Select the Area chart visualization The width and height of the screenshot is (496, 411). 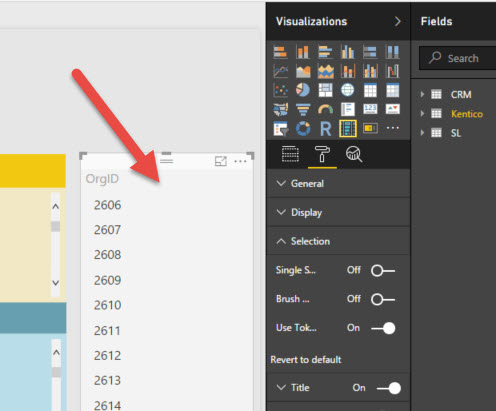click(x=303, y=71)
